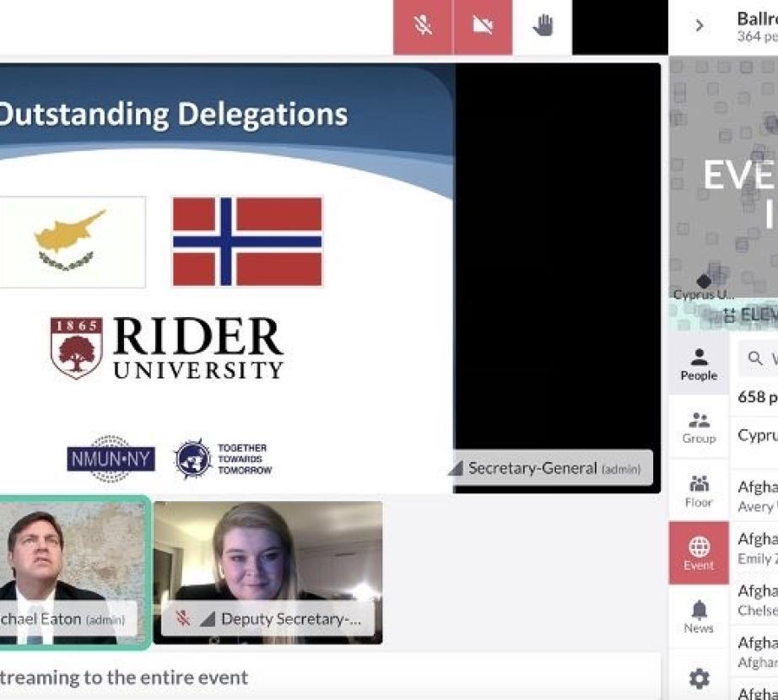The image size is (778, 700).
Task: Click the signal icon beside Secretary-General
Action: 456,468
